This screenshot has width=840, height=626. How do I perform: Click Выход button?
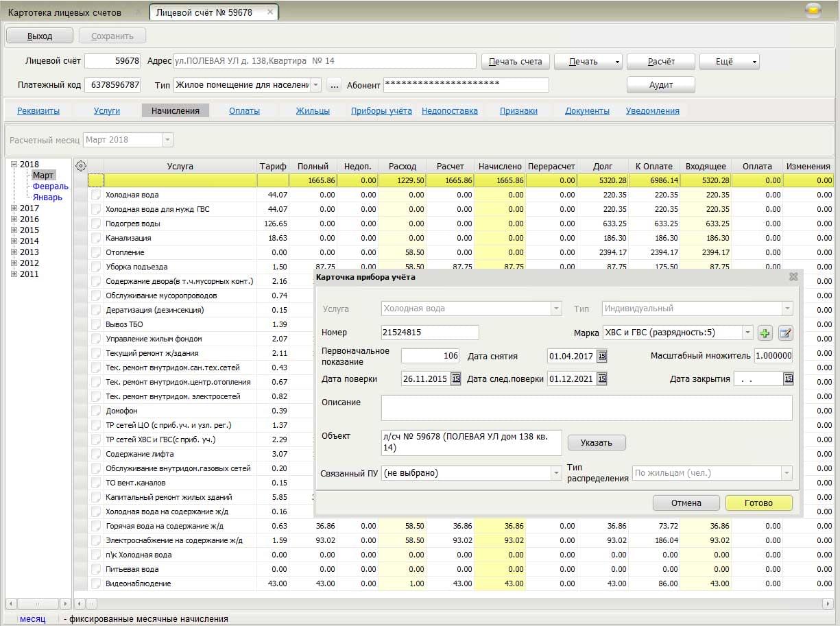point(40,36)
